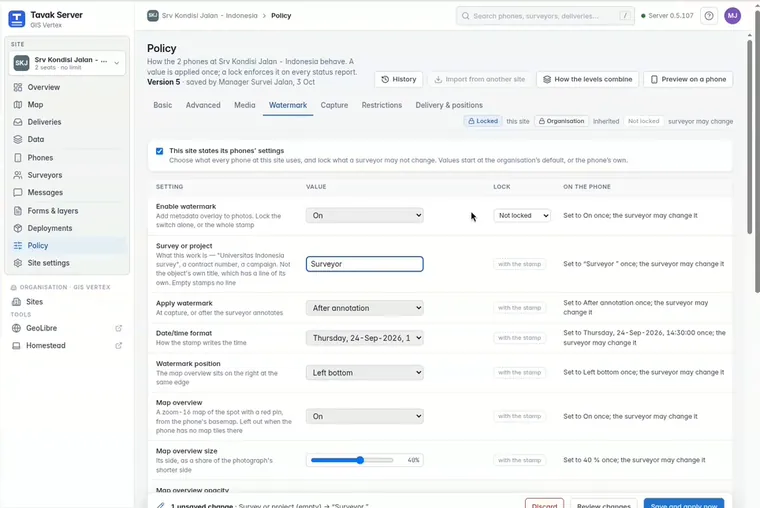The height and width of the screenshot is (508, 760).
Task: Open the Apply watermark 'After annotation' dropdown
Action: [x=364, y=308]
